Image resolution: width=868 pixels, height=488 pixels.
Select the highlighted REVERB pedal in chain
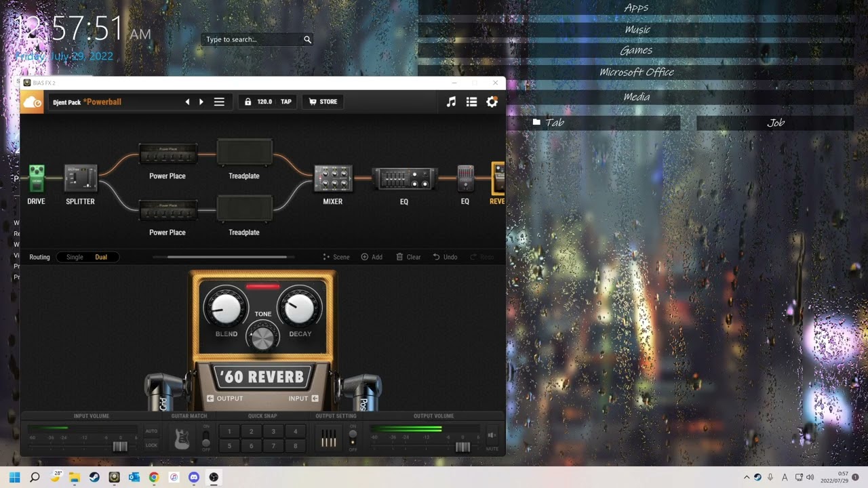[x=498, y=178]
